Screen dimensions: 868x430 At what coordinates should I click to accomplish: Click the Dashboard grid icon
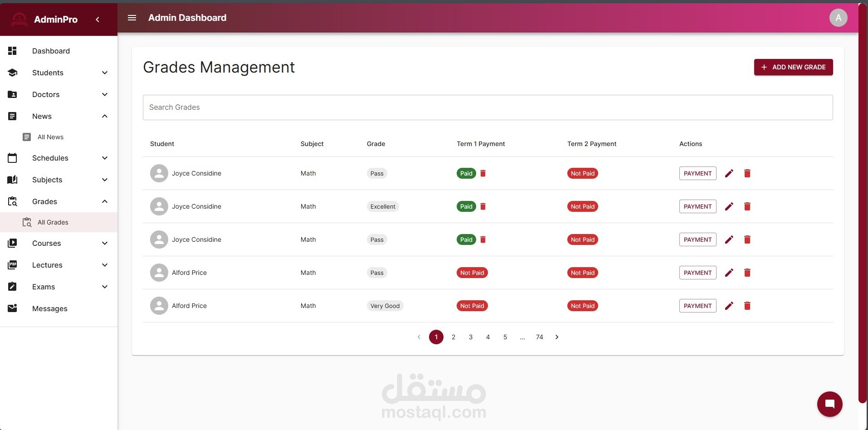click(x=12, y=51)
